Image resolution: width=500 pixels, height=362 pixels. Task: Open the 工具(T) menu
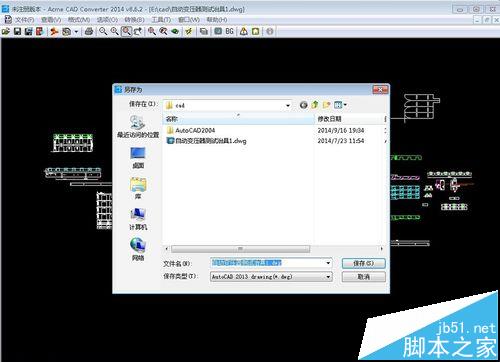point(161,20)
